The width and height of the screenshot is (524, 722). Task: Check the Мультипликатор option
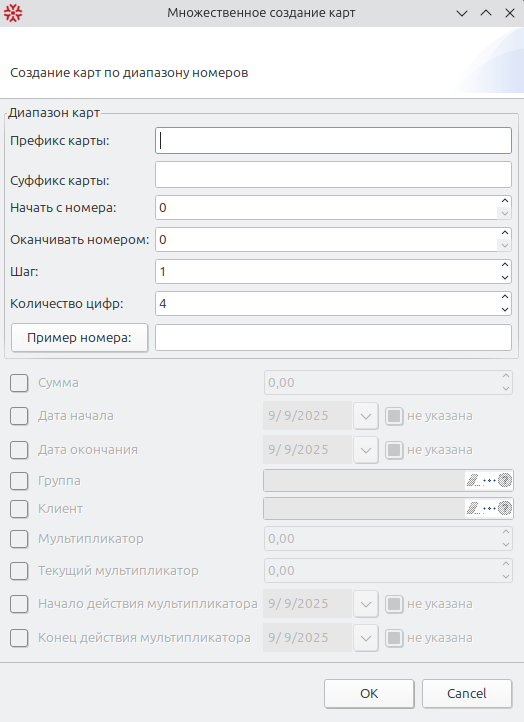tap(19, 539)
